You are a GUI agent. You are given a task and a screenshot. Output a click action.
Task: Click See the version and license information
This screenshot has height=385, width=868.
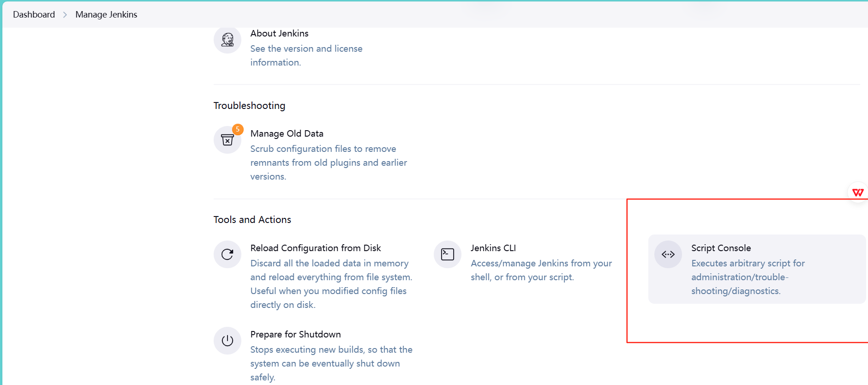306,55
